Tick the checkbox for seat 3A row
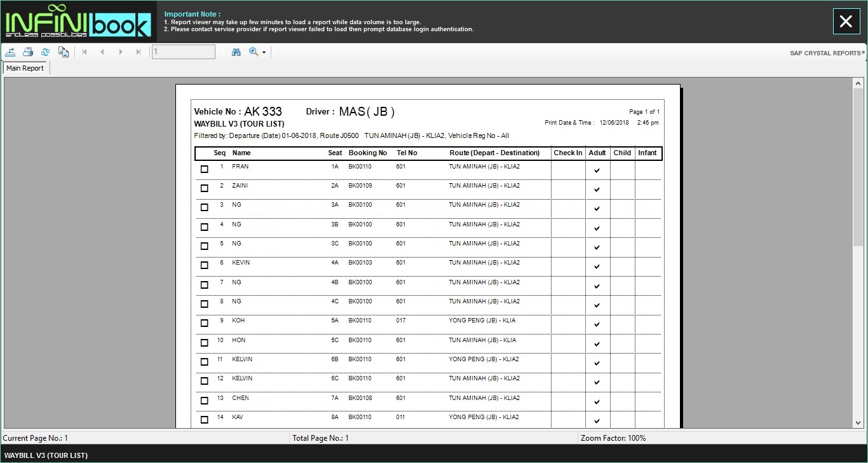The width and height of the screenshot is (868, 463). (x=204, y=207)
